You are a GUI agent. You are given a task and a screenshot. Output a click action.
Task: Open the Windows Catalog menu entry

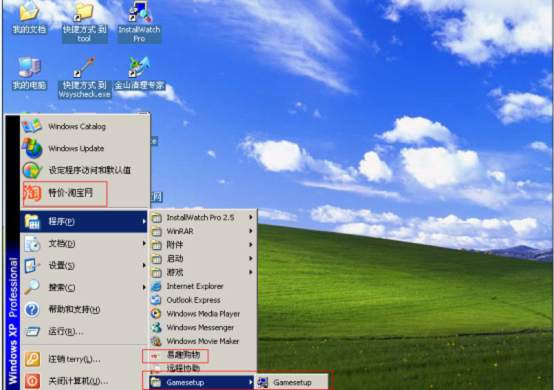click(85, 126)
